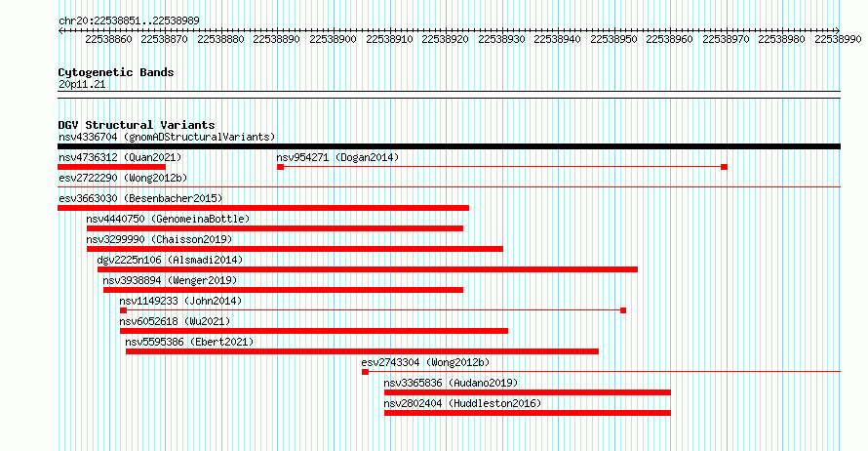
Task: Select the nsv3365836 red variant bar
Action: point(528,392)
